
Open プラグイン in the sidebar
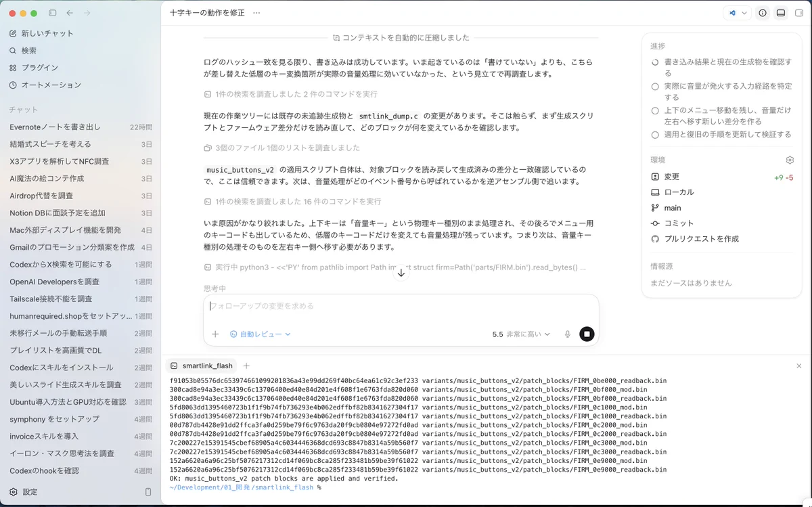[81, 68]
